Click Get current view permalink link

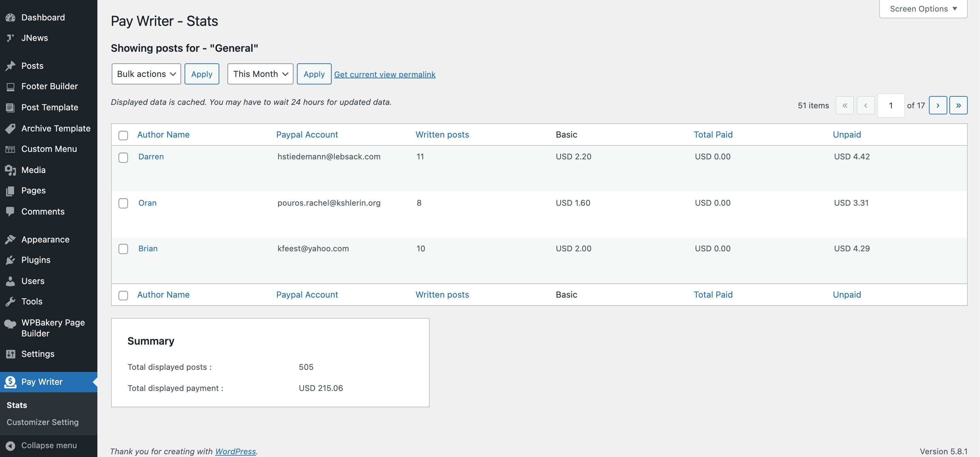pos(385,75)
